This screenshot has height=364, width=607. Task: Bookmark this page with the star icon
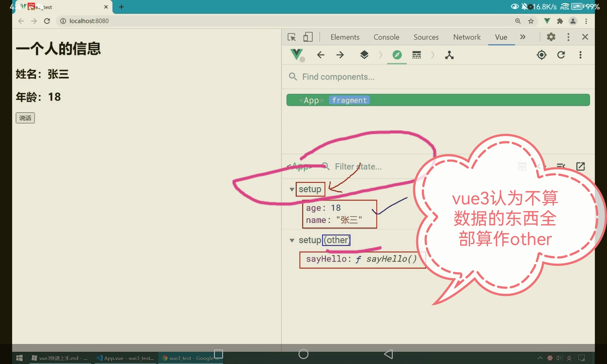pyautogui.click(x=531, y=21)
